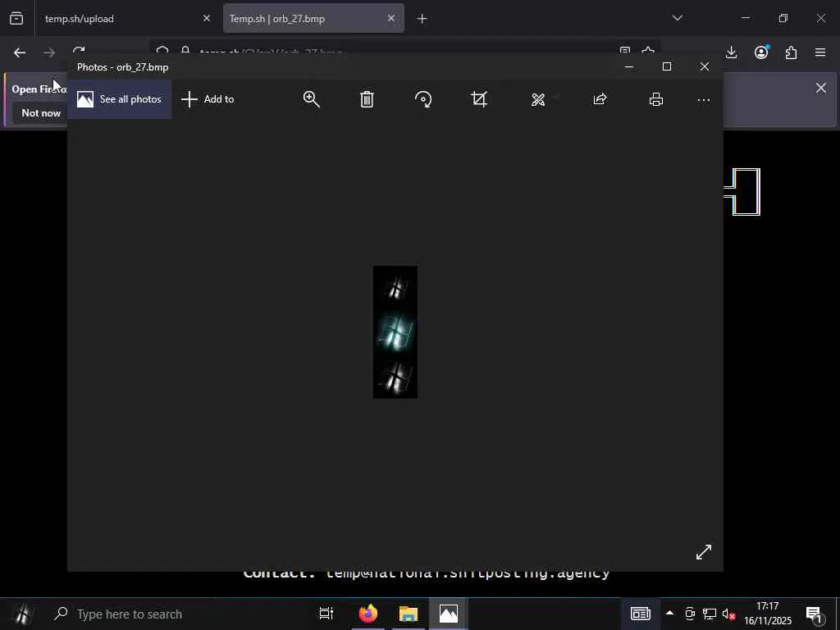Open the Windows Start menu
The width and height of the screenshot is (840, 630).
[21, 614]
